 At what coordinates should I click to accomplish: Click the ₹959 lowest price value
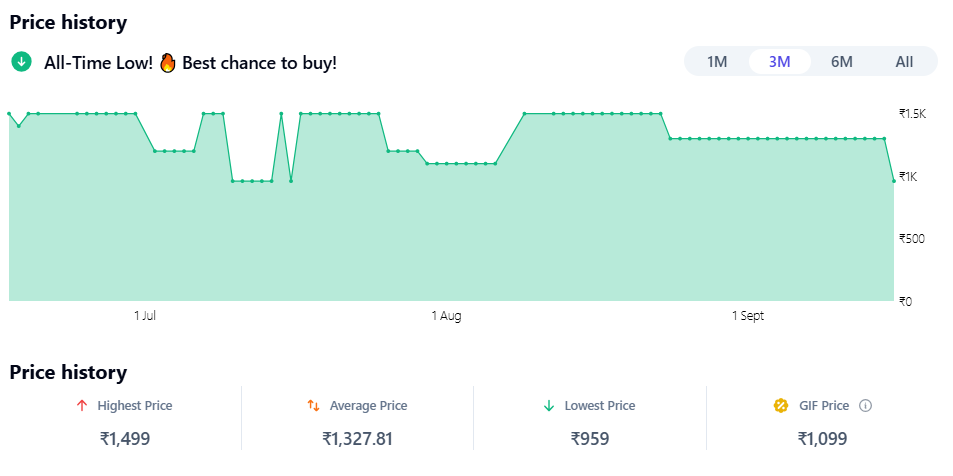click(590, 438)
